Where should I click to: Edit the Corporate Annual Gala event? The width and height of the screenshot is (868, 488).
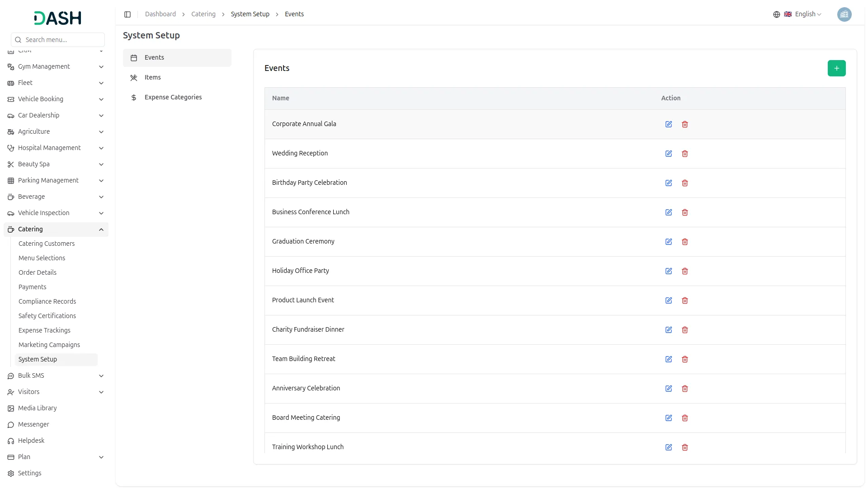click(669, 124)
